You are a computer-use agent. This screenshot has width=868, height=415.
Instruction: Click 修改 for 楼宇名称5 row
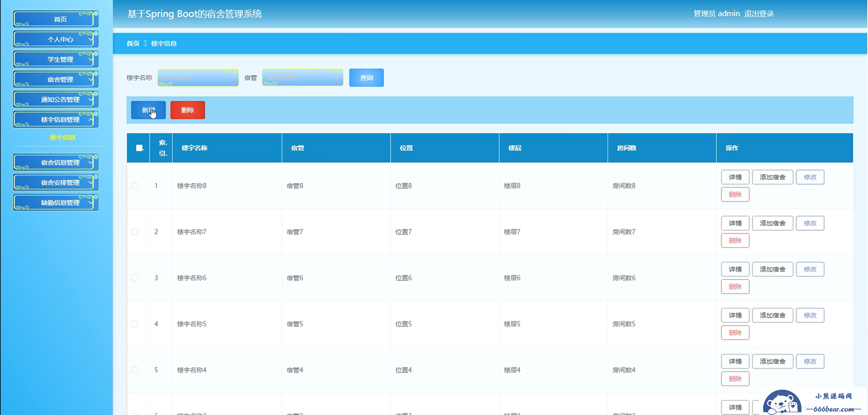810,316
